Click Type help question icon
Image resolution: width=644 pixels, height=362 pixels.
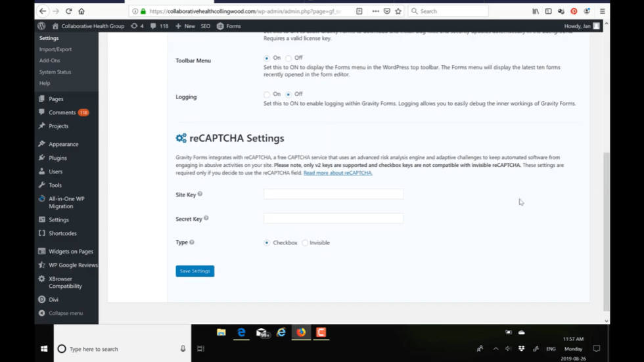click(x=192, y=242)
